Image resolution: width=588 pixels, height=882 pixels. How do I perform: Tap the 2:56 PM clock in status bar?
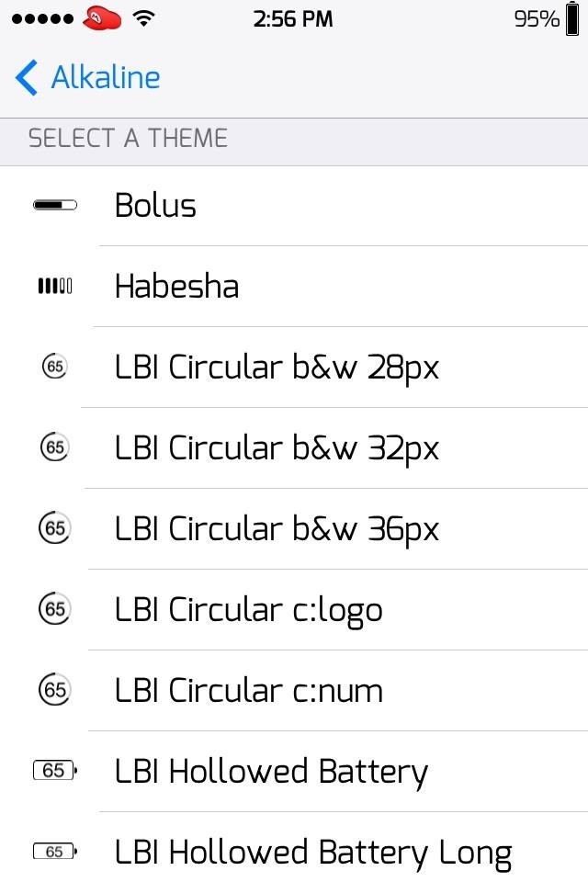point(293,17)
